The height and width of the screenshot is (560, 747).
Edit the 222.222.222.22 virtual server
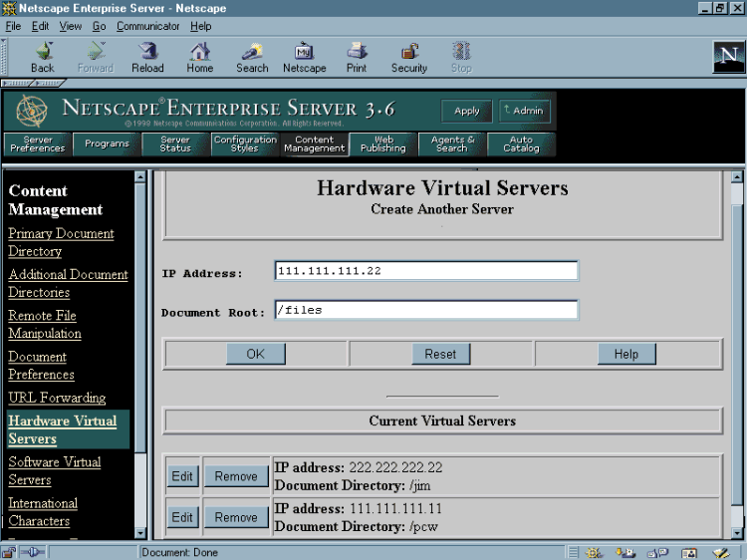pos(182,476)
